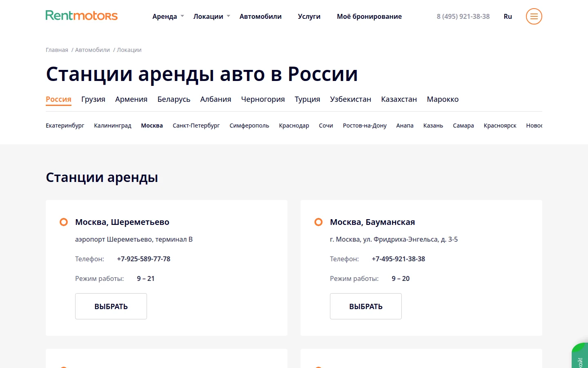
Task: Select the Беларусь country tab
Action: (x=174, y=99)
